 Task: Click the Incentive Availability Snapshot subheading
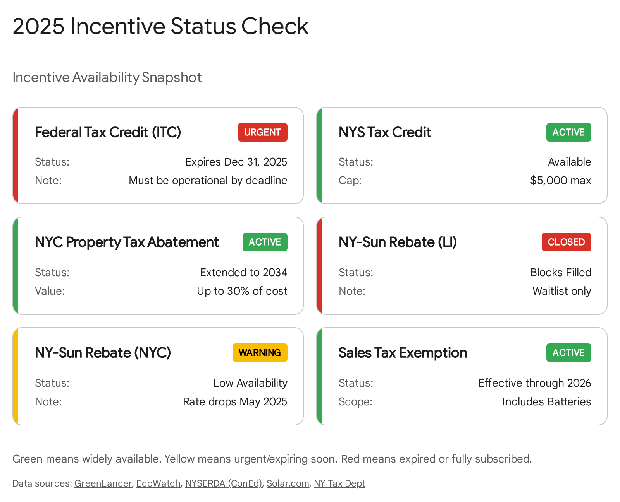108,77
